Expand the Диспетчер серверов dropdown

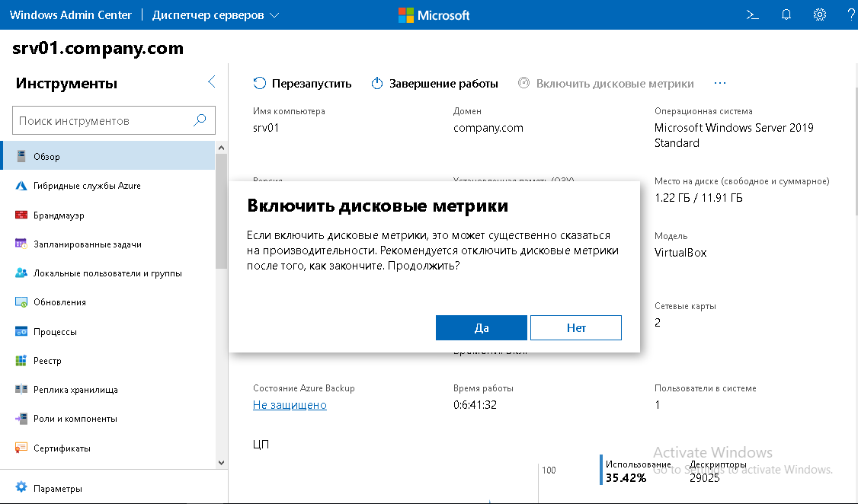click(x=276, y=14)
